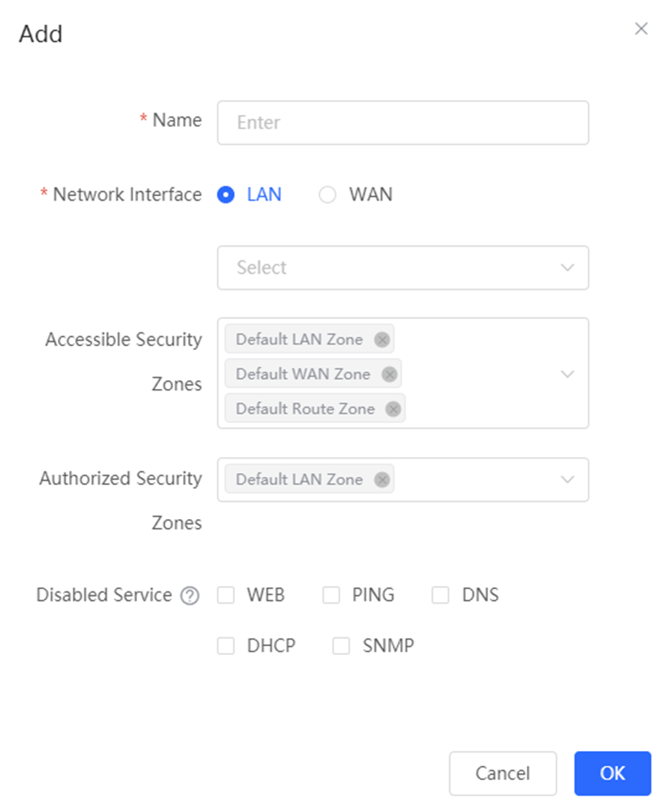The image size is (665, 812).
Task: Expand the Accessible Security Zones dropdown arrow
Action: (x=567, y=374)
